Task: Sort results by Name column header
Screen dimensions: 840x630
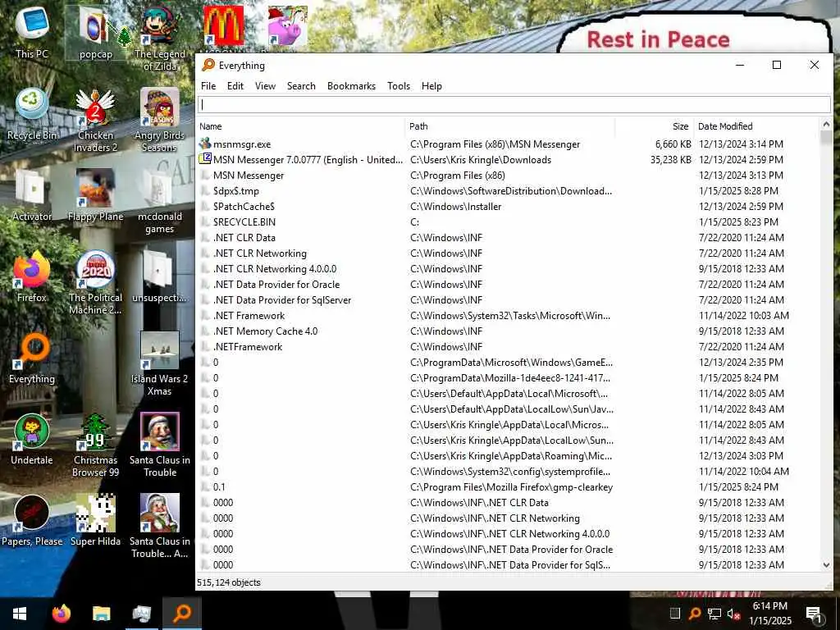Action: pyautogui.click(x=301, y=126)
